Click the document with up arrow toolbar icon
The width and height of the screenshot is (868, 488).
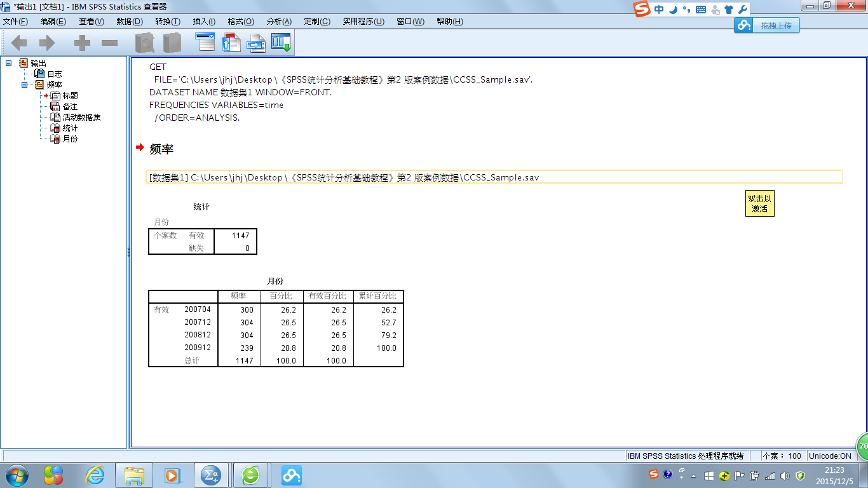pos(231,43)
